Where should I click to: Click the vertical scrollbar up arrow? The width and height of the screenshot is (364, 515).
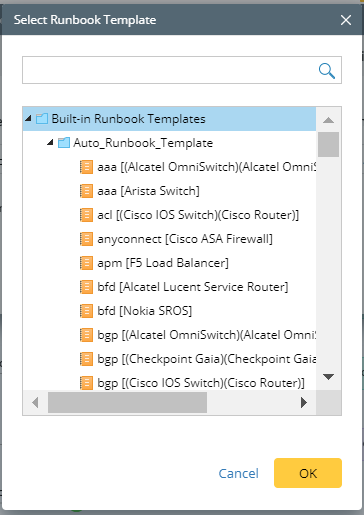point(328,120)
